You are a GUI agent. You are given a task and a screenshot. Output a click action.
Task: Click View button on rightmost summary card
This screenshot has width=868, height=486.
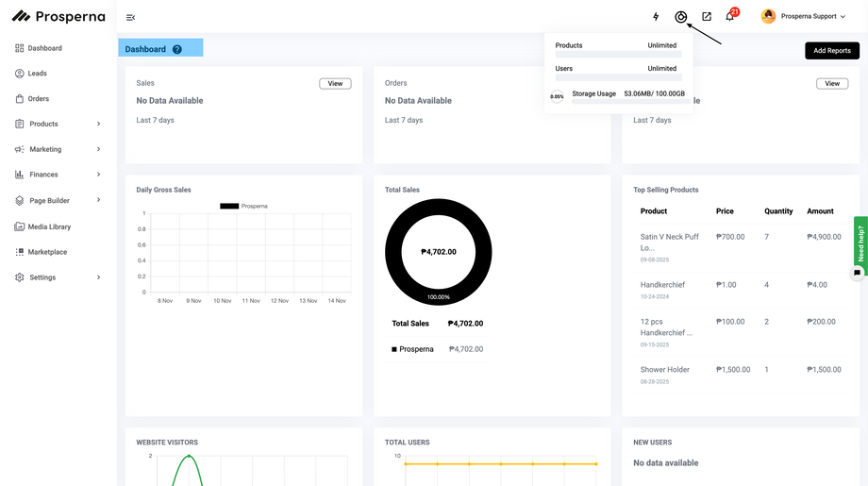(x=832, y=84)
